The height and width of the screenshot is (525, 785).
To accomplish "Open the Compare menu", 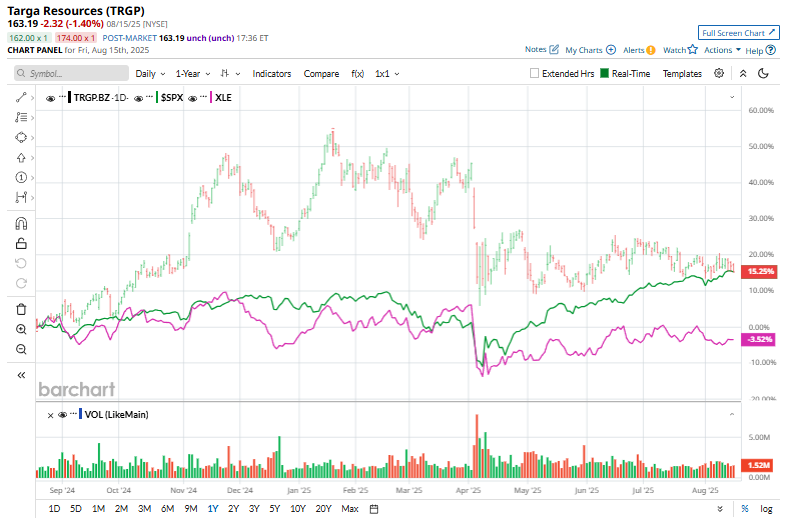I will point(321,74).
